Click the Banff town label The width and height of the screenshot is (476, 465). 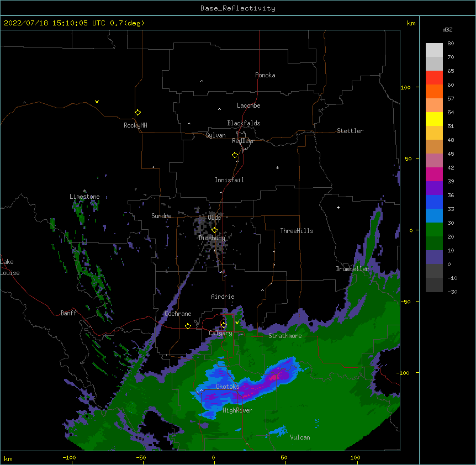68,313
